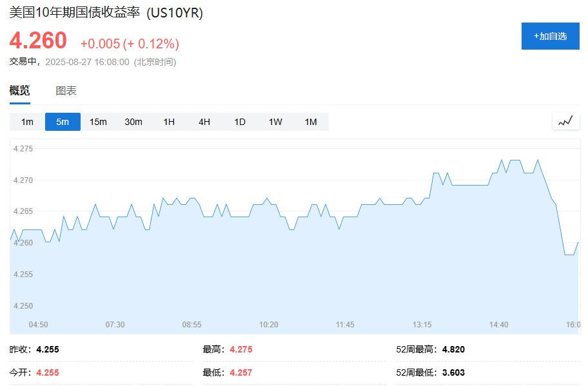Click the chart peak near 14:40

(502, 160)
